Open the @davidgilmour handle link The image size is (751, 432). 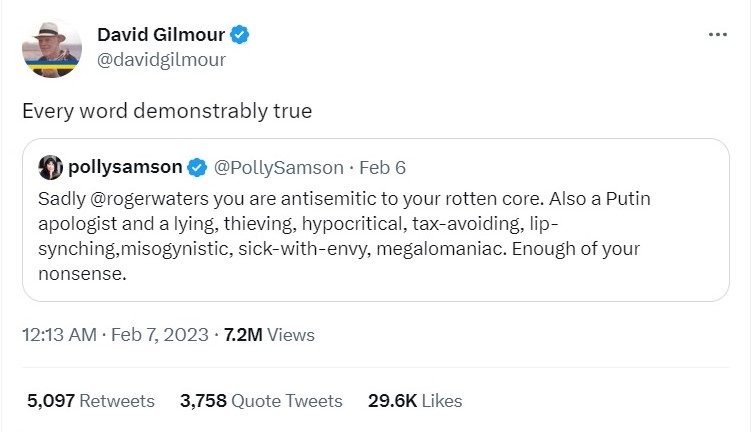[x=161, y=60]
